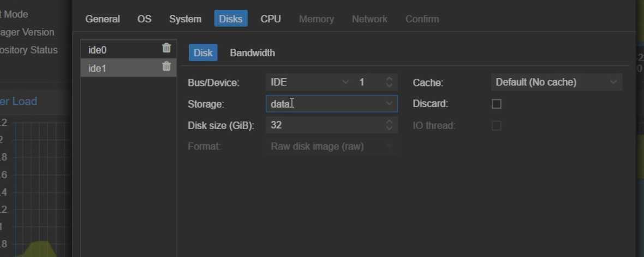Delete the ide0 disk with trash icon
The width and height of the screenshot is (644, 257).
coord(166,48)
